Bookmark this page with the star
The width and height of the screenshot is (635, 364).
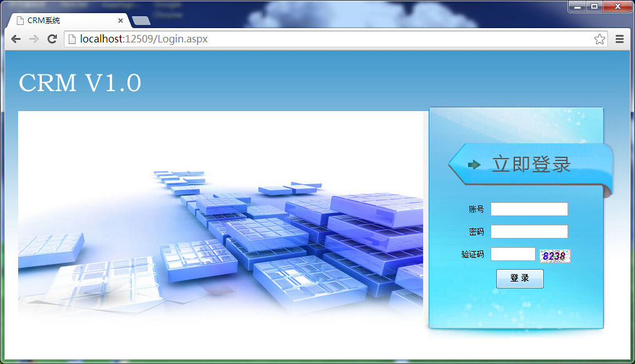pos(599,39)
